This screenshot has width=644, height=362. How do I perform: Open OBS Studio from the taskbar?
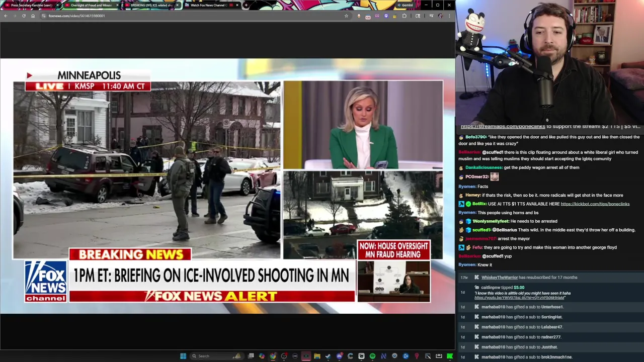(284, 356)
